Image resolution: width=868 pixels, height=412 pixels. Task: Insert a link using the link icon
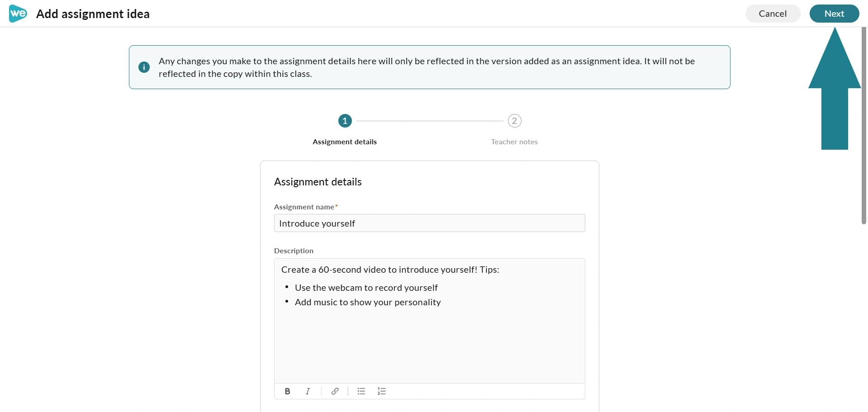[335, 391]
